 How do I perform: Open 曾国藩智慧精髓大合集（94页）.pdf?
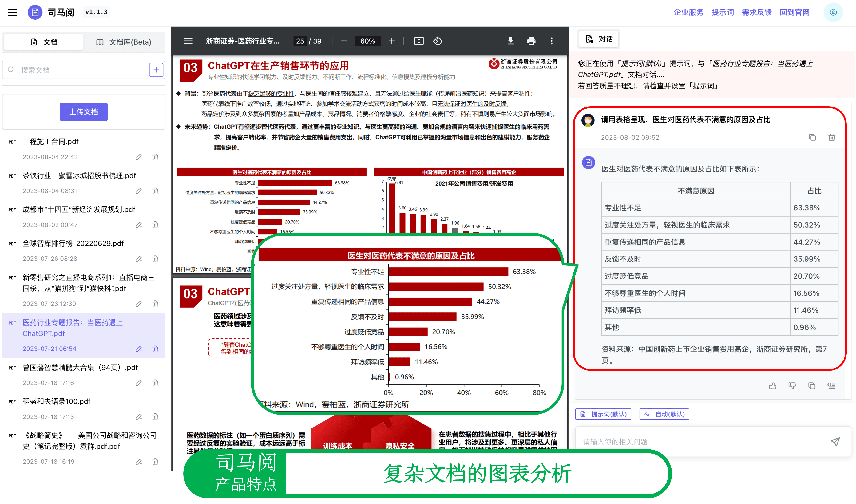80,367
